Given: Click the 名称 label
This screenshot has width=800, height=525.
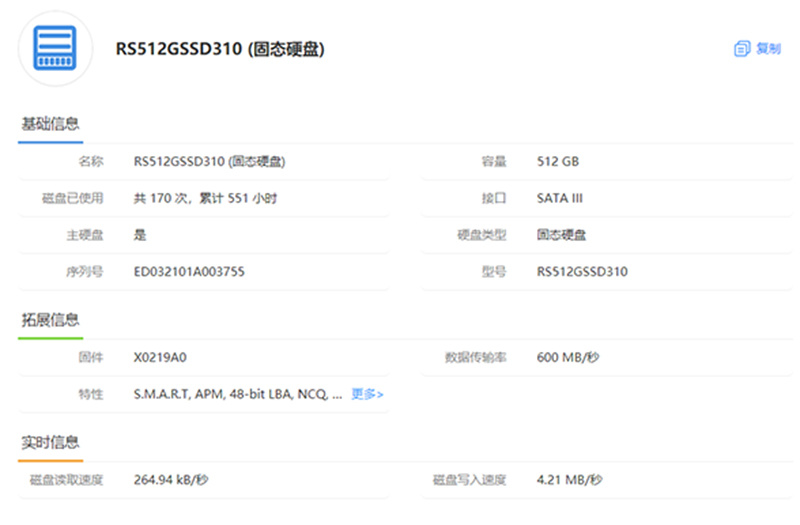Looking at the screenshot, I should click(x=91, y=161).
